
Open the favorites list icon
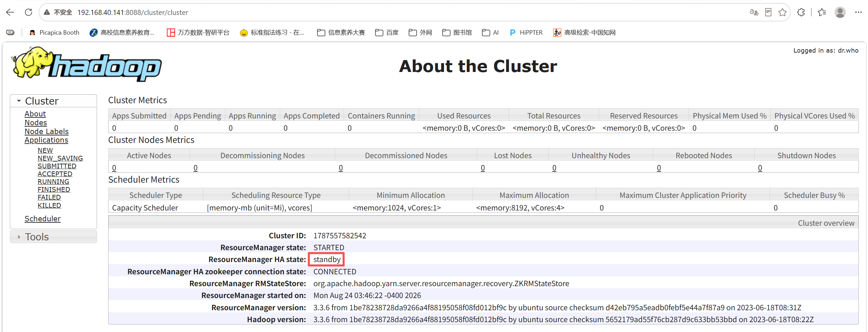coord(822,13)
